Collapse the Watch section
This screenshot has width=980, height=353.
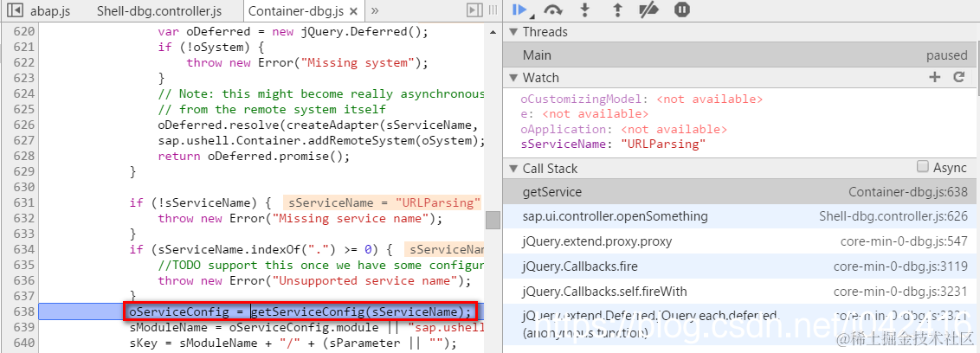click(x=513, y=78)
